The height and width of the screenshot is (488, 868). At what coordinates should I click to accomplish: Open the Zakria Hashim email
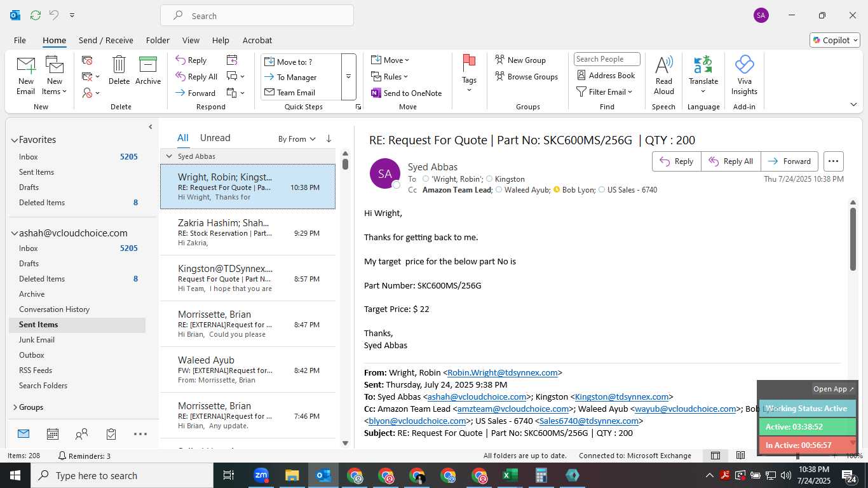[248, 233]
